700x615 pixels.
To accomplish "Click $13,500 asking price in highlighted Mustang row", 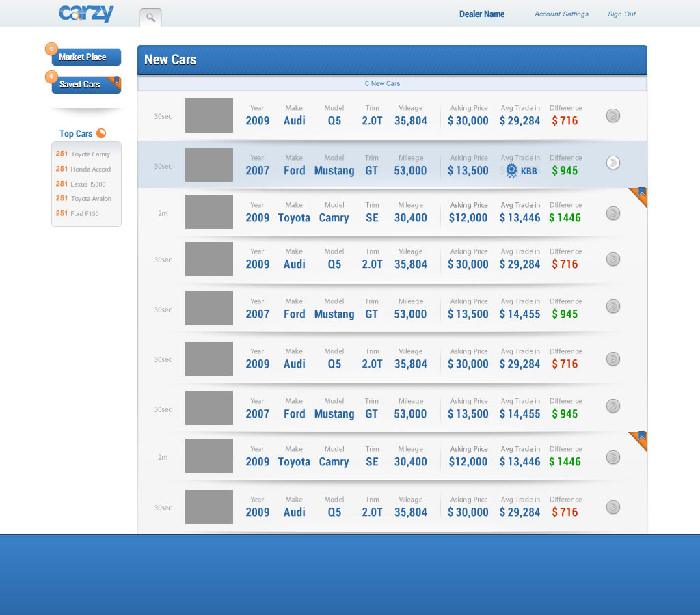I will pos(468,170).
